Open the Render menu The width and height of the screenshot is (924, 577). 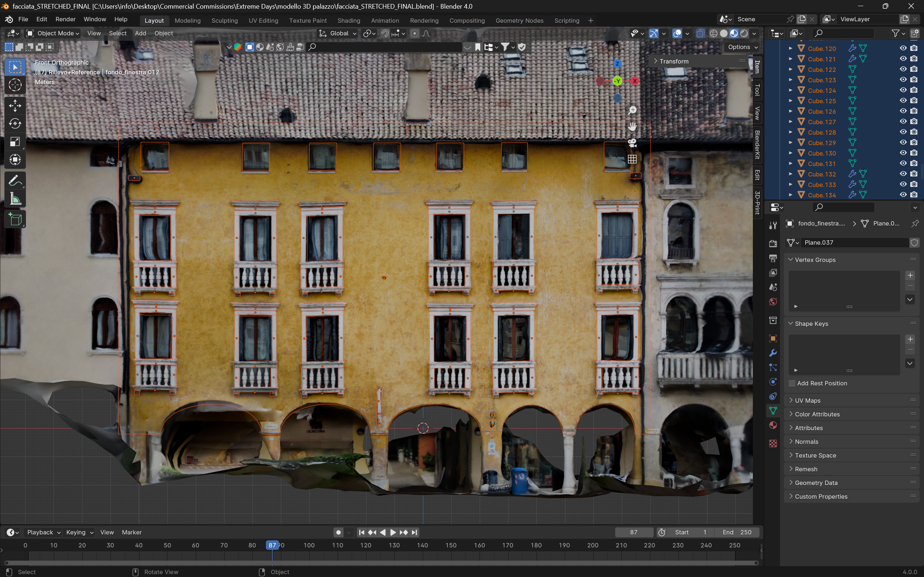pyautogui.click(x=65, y=19)
